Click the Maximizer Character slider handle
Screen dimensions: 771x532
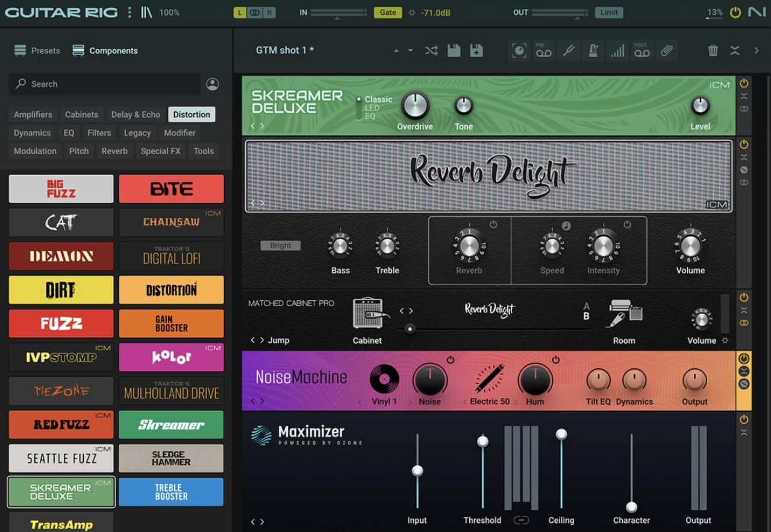click(631, 507)
